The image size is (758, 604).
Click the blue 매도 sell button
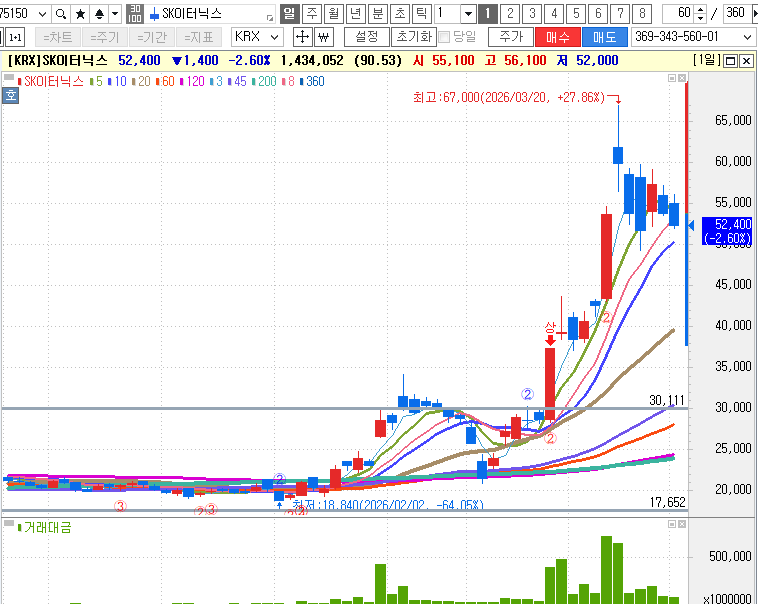click(605, 37)
